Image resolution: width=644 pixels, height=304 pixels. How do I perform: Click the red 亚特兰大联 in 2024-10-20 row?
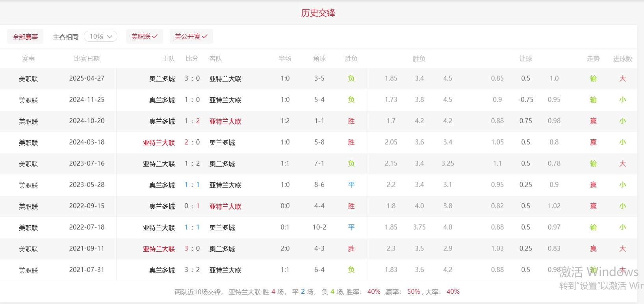(225, 121)
